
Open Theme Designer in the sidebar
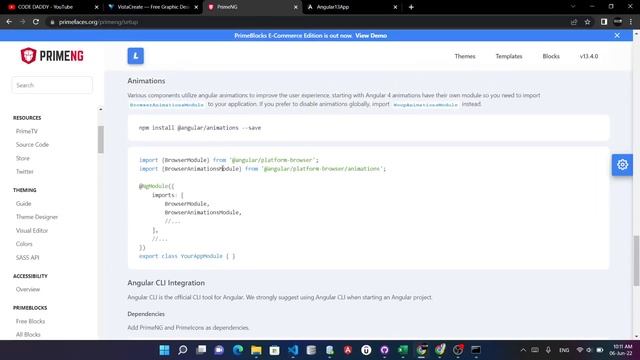(x=37, y=217)
